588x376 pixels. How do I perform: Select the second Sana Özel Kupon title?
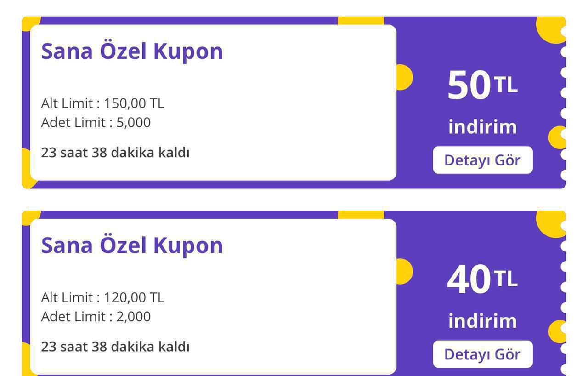(131, 245)
